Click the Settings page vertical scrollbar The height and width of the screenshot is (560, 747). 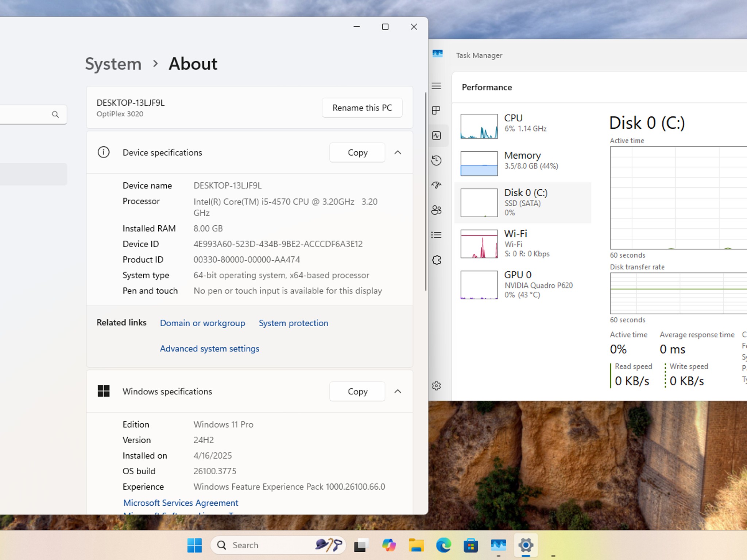click(425, 192)
